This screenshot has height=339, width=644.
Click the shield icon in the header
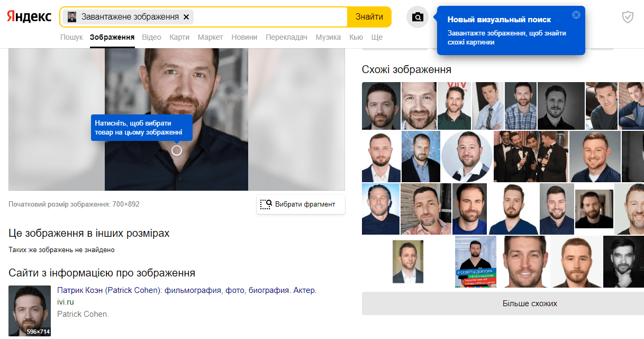628,17
